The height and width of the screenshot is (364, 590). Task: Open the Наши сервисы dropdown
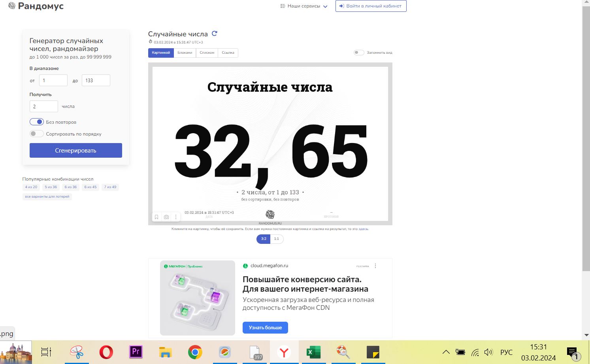click(303, 6)
